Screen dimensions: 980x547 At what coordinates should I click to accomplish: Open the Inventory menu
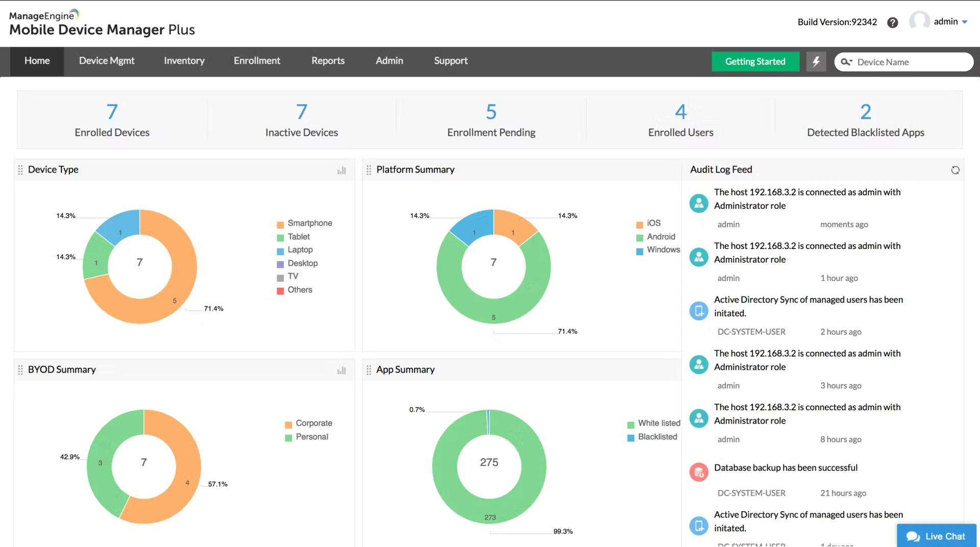[x=184, y=60]
